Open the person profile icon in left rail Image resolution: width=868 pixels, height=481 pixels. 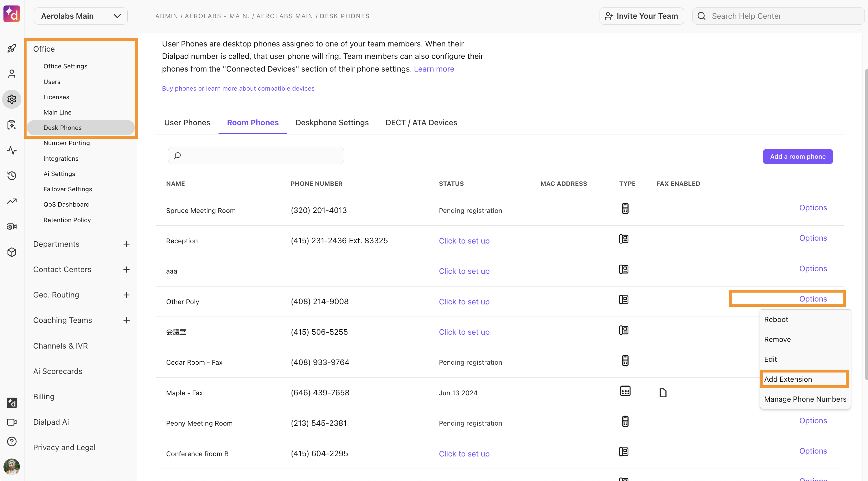pos(12,74)
